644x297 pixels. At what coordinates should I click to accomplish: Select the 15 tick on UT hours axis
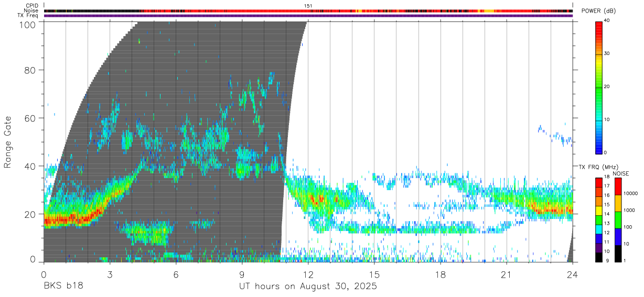click(x=374, y=274)
